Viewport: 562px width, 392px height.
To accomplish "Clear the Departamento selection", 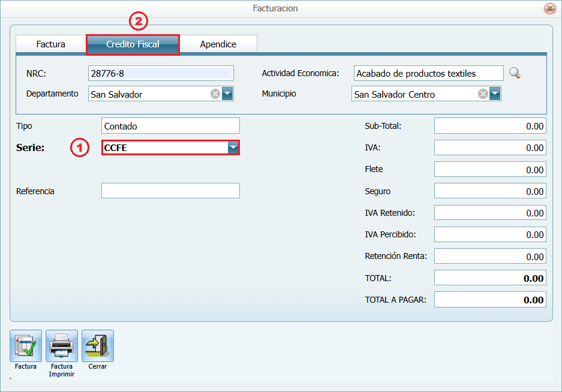I will [215, 94].
